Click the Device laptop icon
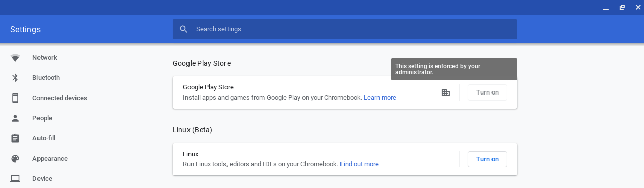Image resolution: width=644 pixels, height=188 pixels. click(x=15, y=179)
